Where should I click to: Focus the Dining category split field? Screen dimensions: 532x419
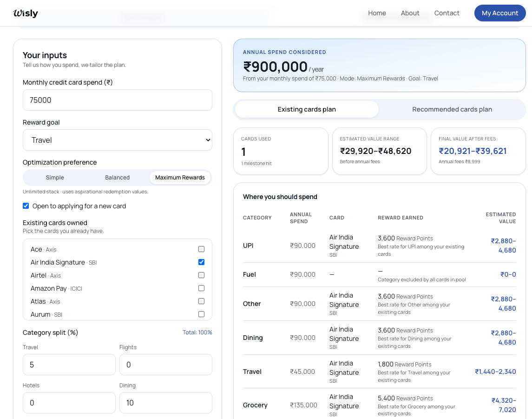click(x=166, y=403)
